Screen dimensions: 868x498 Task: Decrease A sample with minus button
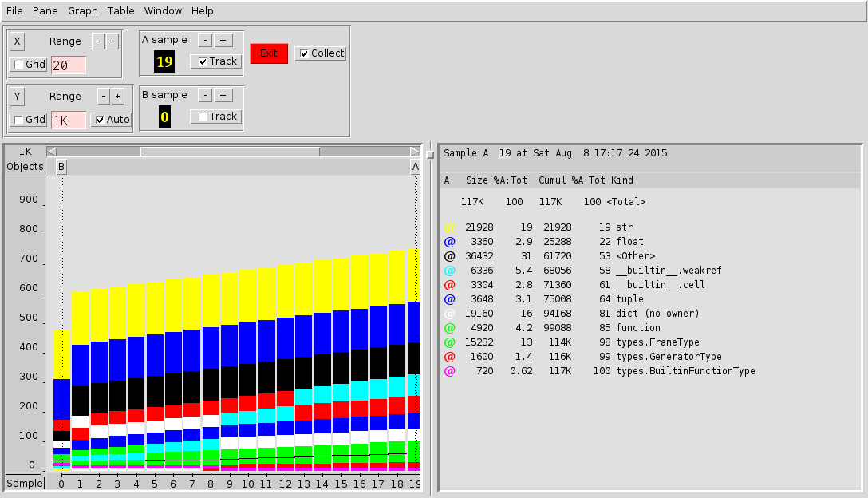click(x=205, y=40)
